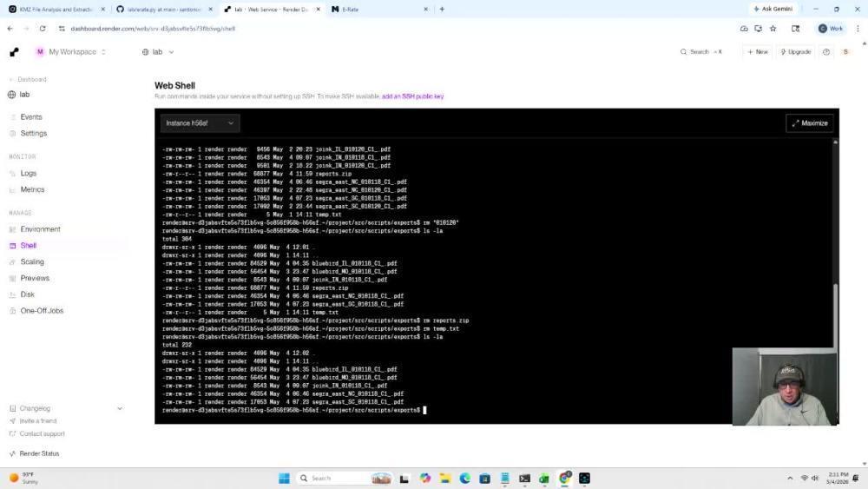Open Microsoft Edge from taskbar
Image resolution: width=868 pixels, height=489 pixels.
point(465,479)
